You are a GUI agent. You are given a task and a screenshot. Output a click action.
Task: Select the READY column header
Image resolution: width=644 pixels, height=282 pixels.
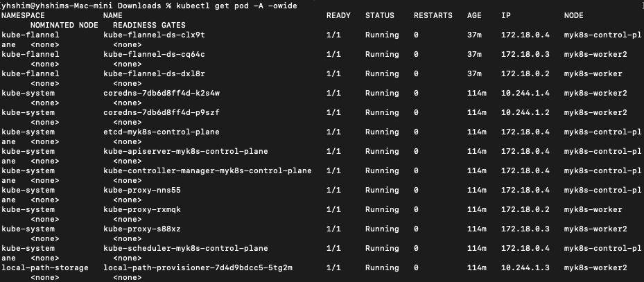pos(338,16)
